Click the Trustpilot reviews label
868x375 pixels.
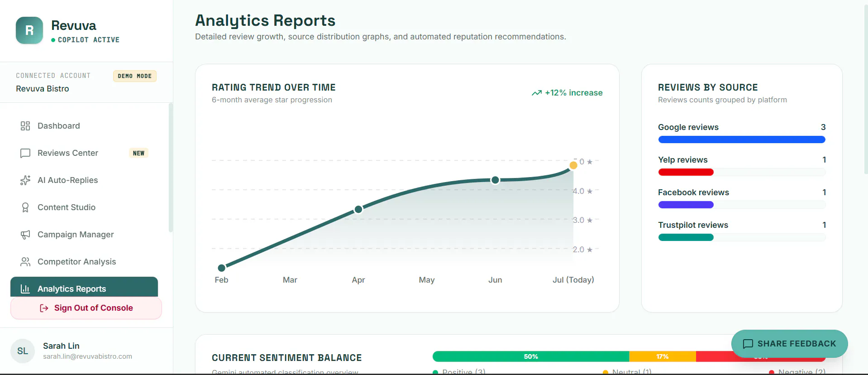pyautogui.click(x=693, y=225)
